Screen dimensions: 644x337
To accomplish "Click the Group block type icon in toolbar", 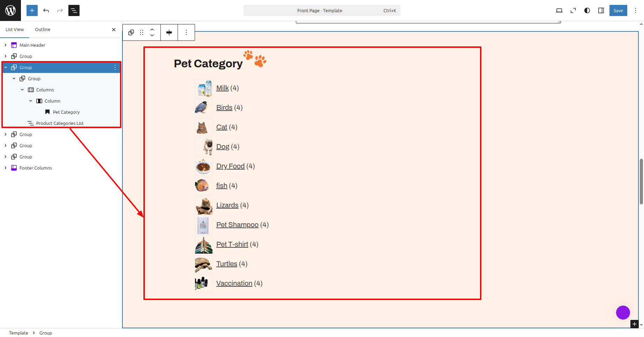I will pyautogui.click(x=131, y=32).
